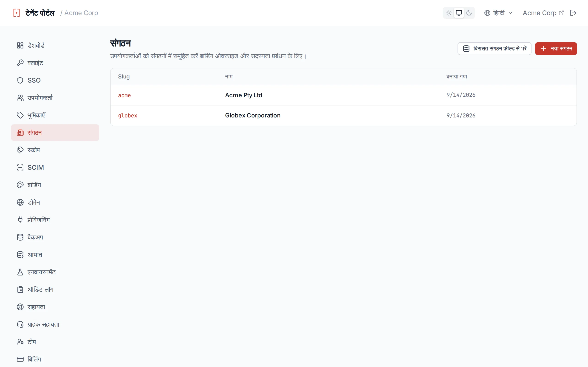
Task: Click the tenant portal bracket logo
Action: [17, 13]
